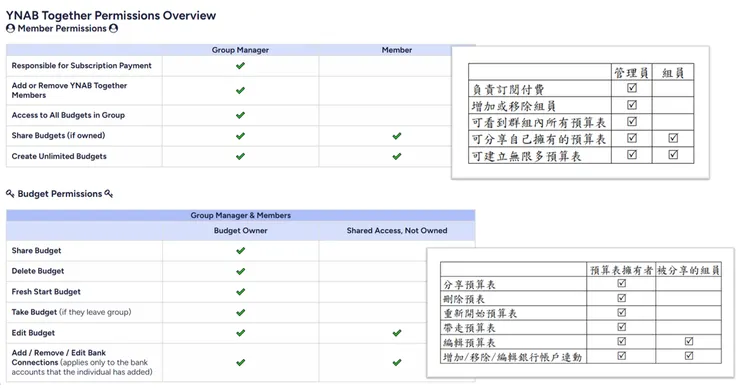Click Shared Access checkmark for Edit Budget row

click(x=397, y=333)
